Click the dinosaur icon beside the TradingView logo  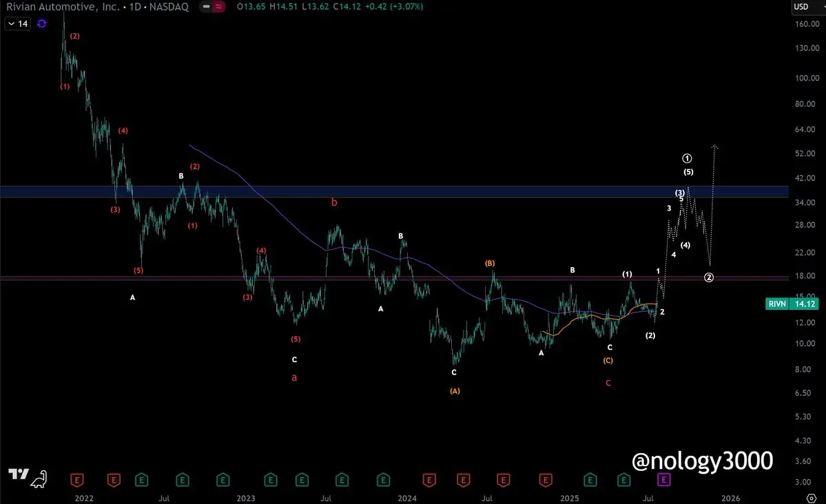[39, 479]
